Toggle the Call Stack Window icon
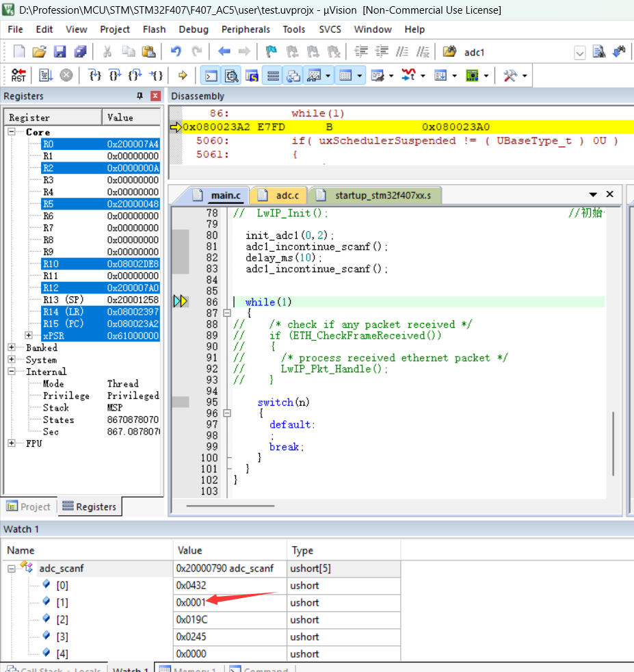Screen dimensions: 634x672 pyautogui.click(x=293, y=76)
